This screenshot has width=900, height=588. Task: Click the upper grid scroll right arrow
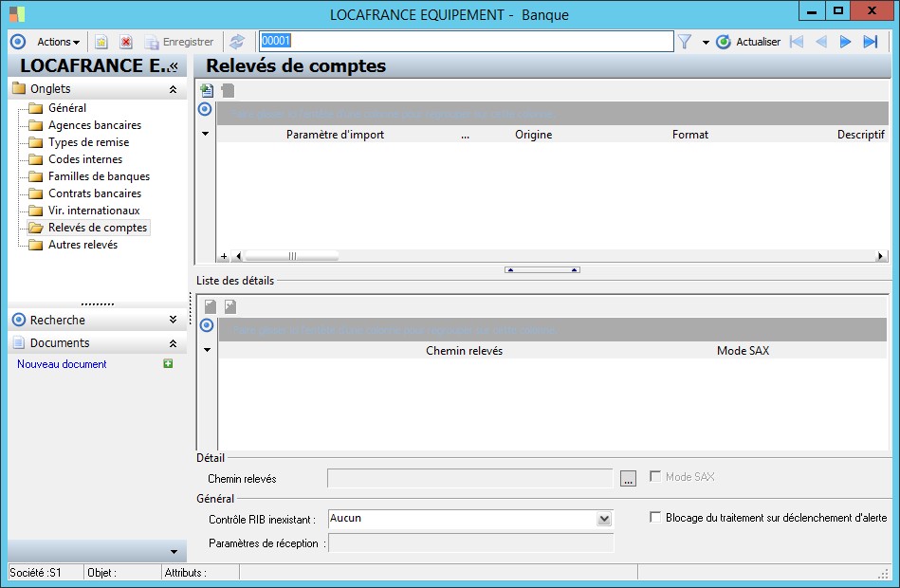coord(880,256)
